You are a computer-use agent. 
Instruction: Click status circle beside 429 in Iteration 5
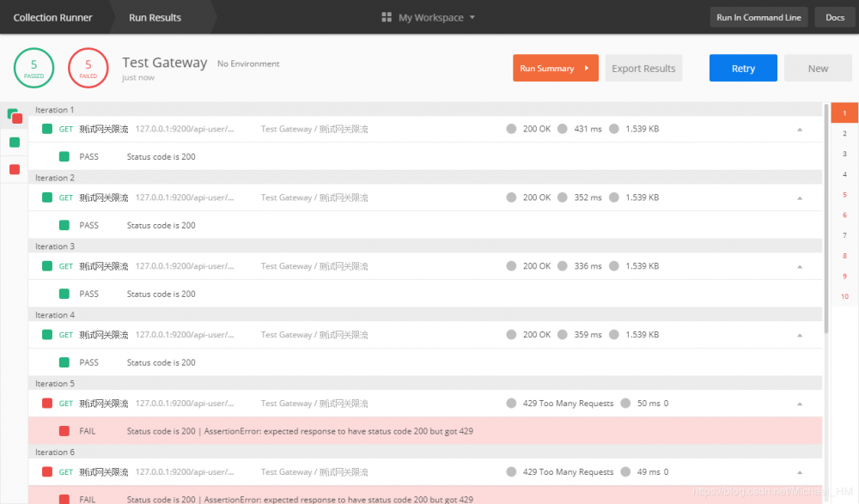coord(511,404)
